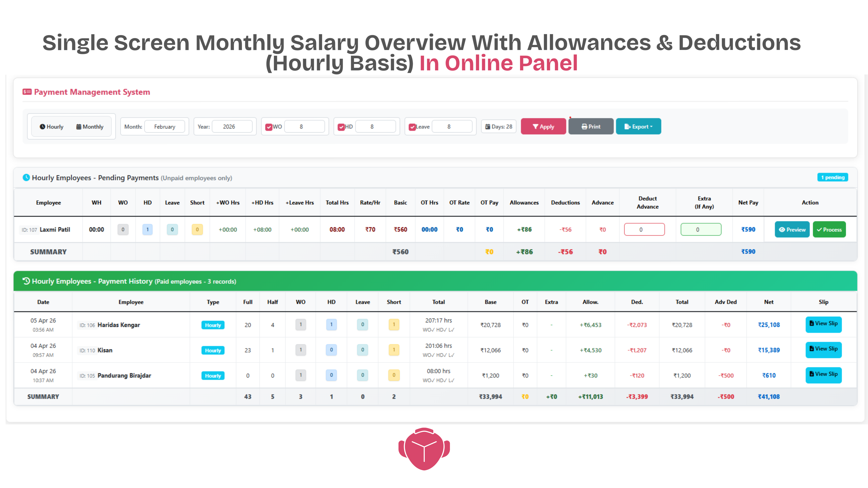Click Net Pay ₹590 in Laxmi Patil's row
868x488 pixels.
tap(748, 229)
